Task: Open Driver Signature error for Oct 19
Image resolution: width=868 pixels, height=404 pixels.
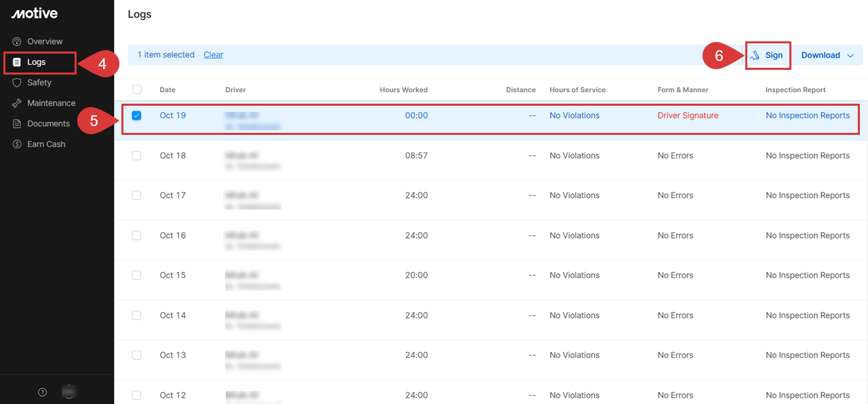Action: pyautogui.click(x=688, y=116)
